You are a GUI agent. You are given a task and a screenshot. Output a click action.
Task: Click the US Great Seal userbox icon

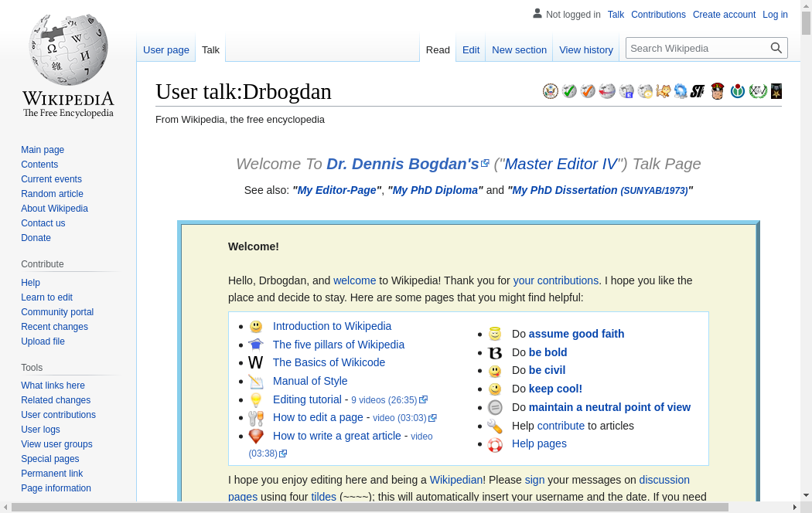pos(551,91)
